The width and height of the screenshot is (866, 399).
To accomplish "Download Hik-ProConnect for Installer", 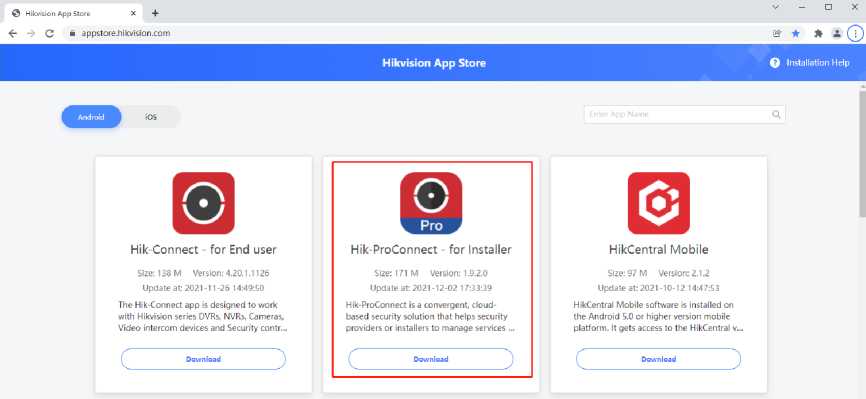I will (431, 359).
